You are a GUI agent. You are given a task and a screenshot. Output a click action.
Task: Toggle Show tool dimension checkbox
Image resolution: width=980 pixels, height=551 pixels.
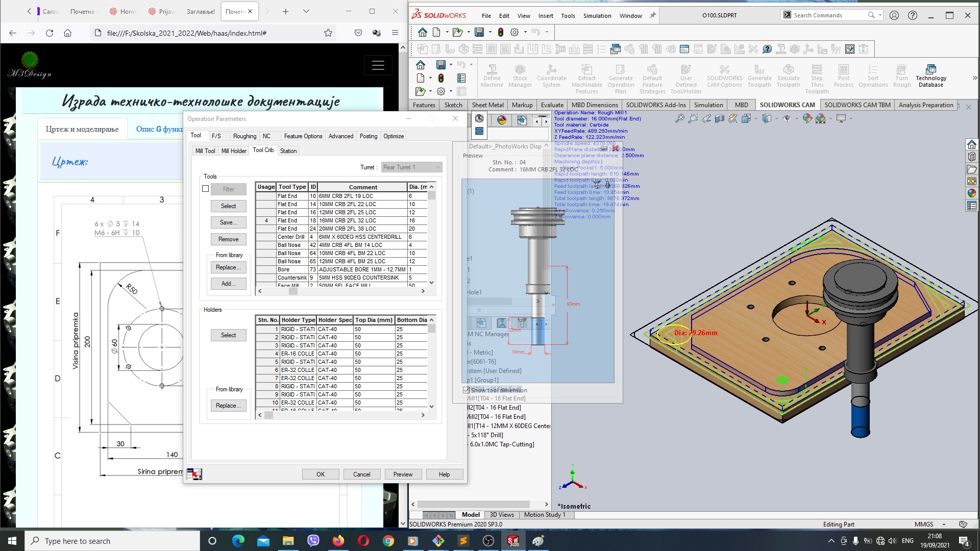[466, 390]
